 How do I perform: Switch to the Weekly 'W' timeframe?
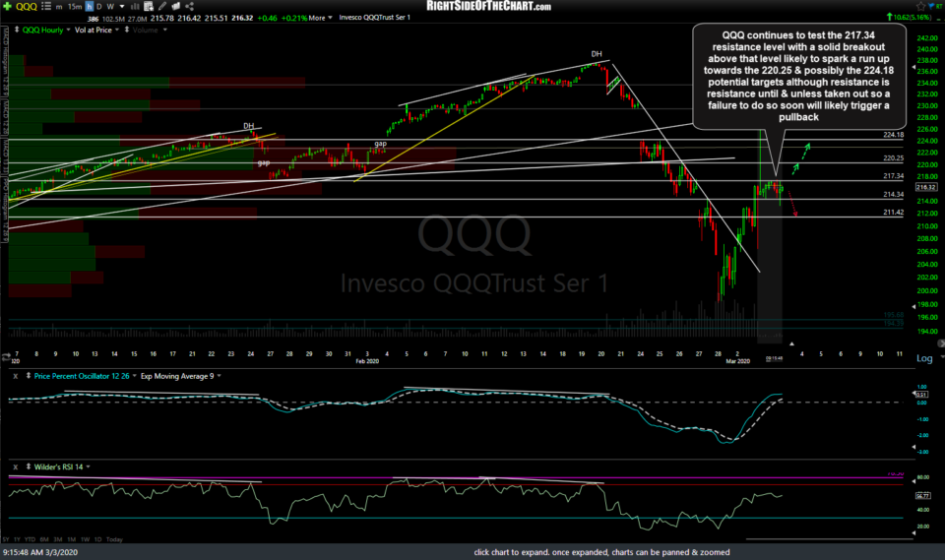click(x=110, y=7)
